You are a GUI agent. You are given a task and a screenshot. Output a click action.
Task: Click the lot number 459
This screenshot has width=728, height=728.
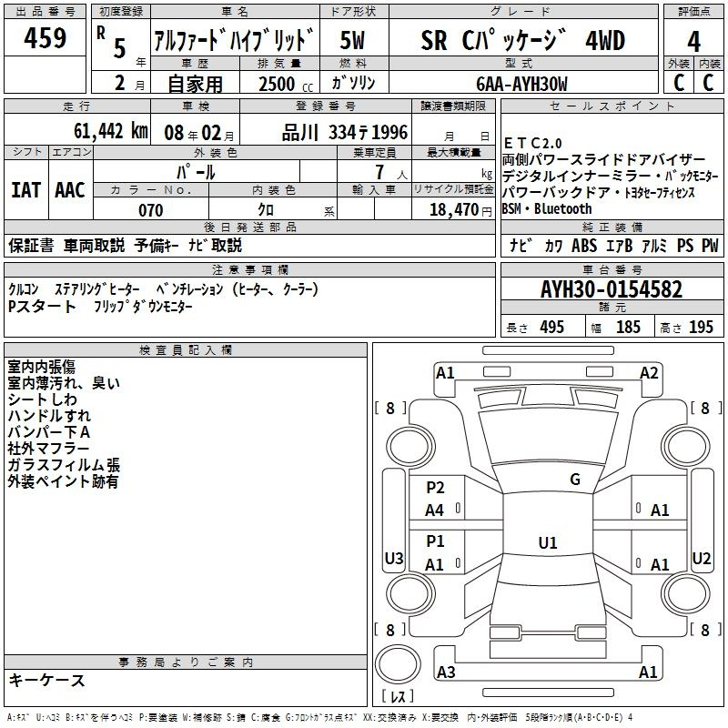click(x=46, y=39)
